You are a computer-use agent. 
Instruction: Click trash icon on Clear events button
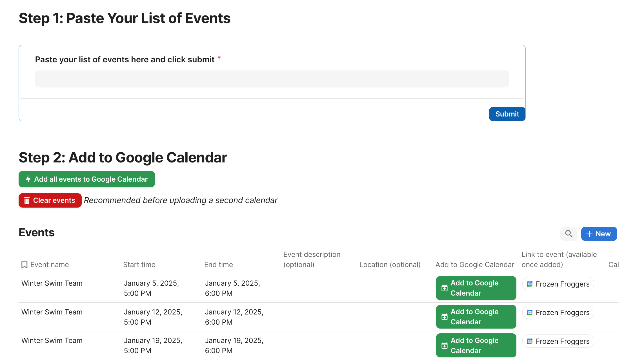[x=27, y=201]
